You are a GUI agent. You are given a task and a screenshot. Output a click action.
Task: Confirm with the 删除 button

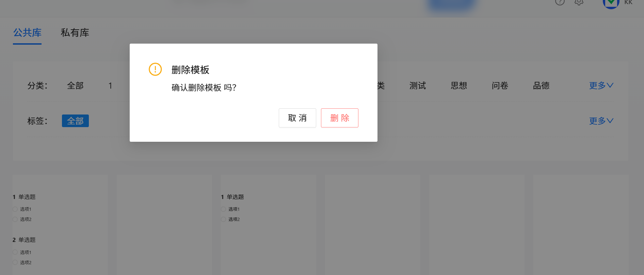tap(339, 118)
